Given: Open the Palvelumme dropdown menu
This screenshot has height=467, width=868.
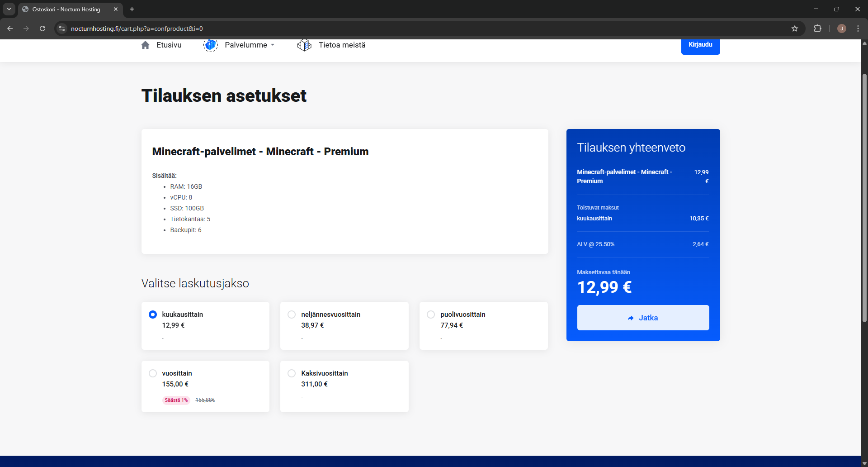Looking at the screenshot, I should [x=250, y=45].
